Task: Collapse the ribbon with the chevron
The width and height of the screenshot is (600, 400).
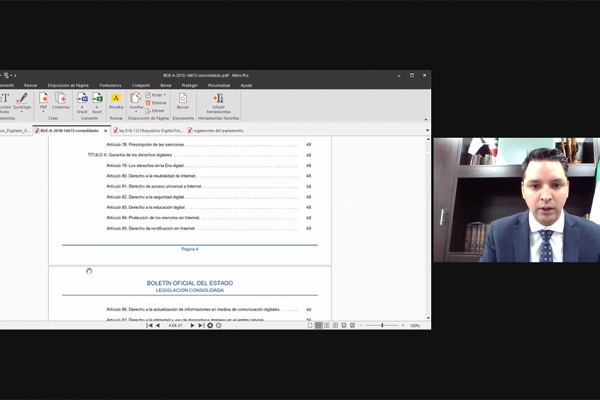Action: 426,119
